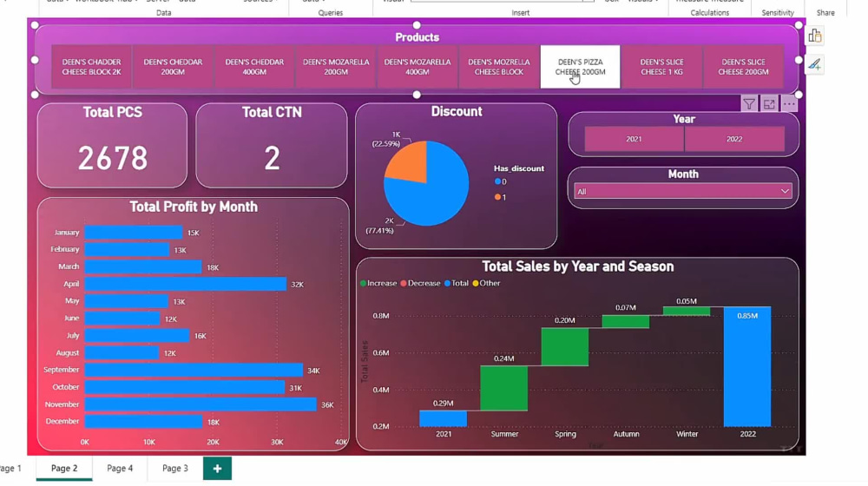Click Total Sales by Year and Season title
The image size is (868, 486).
(x=577, y=266)
